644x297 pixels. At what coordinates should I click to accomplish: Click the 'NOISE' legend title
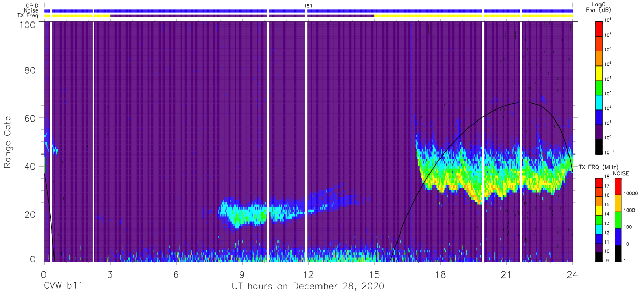620,173
